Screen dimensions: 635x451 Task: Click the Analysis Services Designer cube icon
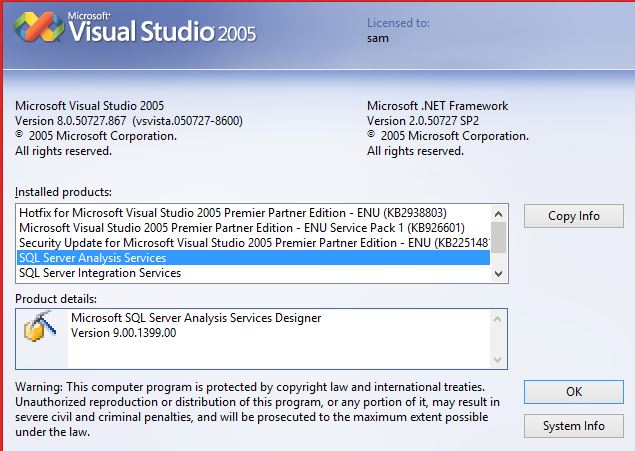40,326
